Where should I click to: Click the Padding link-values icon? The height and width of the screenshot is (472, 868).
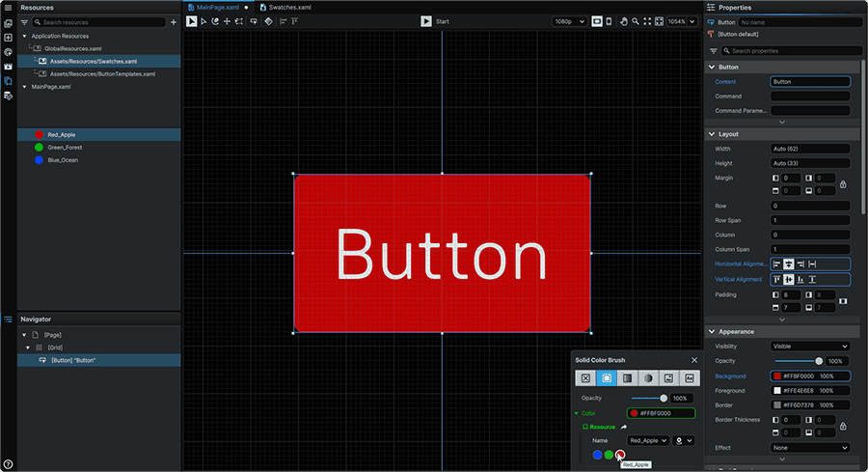[843, 301]
